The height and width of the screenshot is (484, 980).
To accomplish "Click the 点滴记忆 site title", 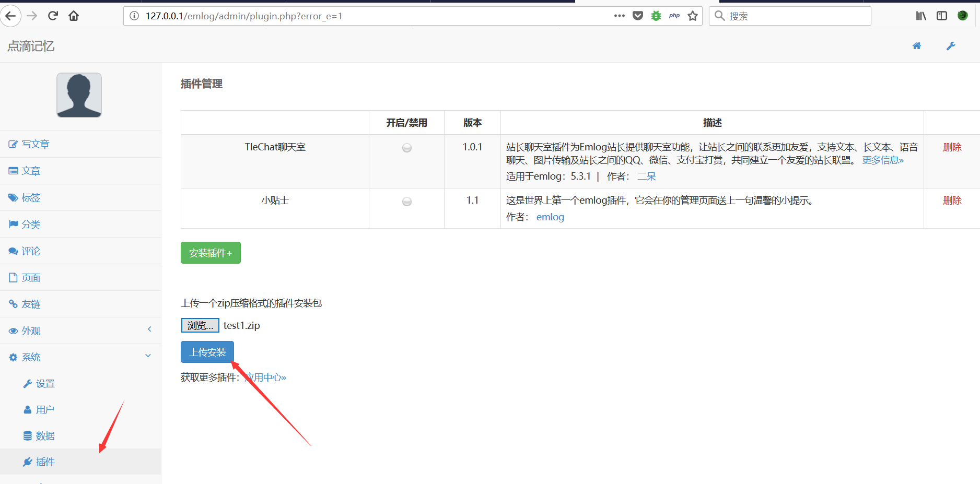I will [x=31, y=46].
